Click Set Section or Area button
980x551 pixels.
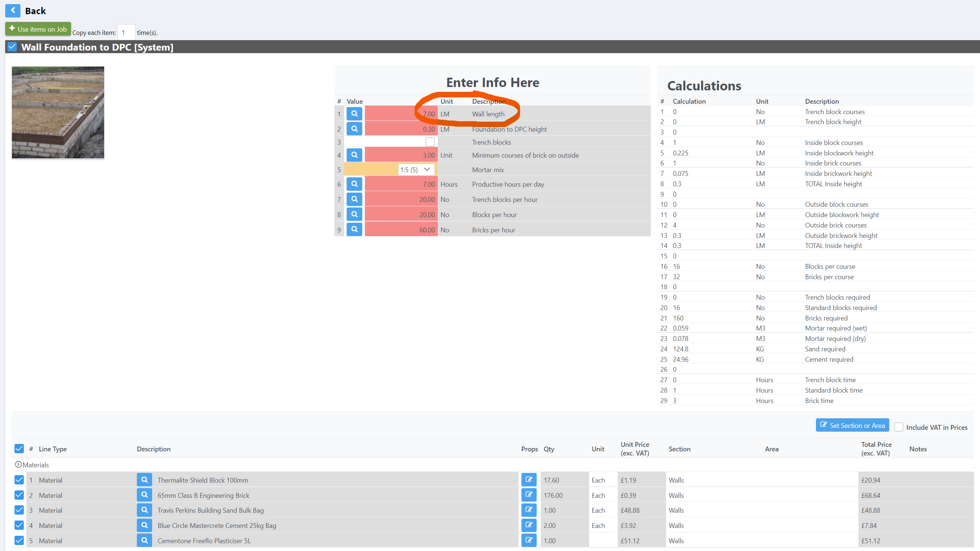(852, 425)
